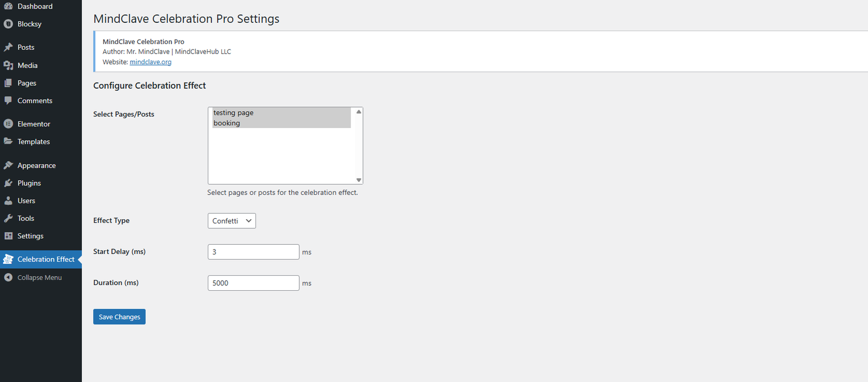This screenshot has width=868, height=382.
Task: Go to Templates in sidebar
Action: tap(34, 142)
